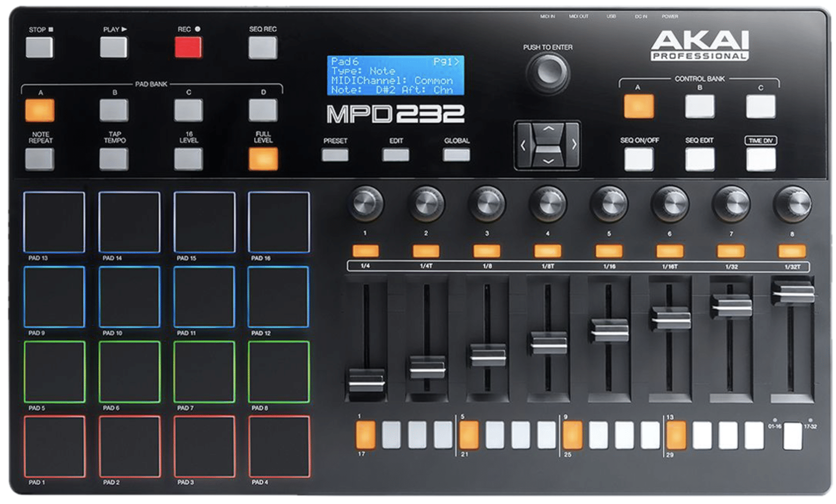This screenshot has width=836, height=504.
Task: Toggle sequencer step 2 button
Action: pos(391,435)
